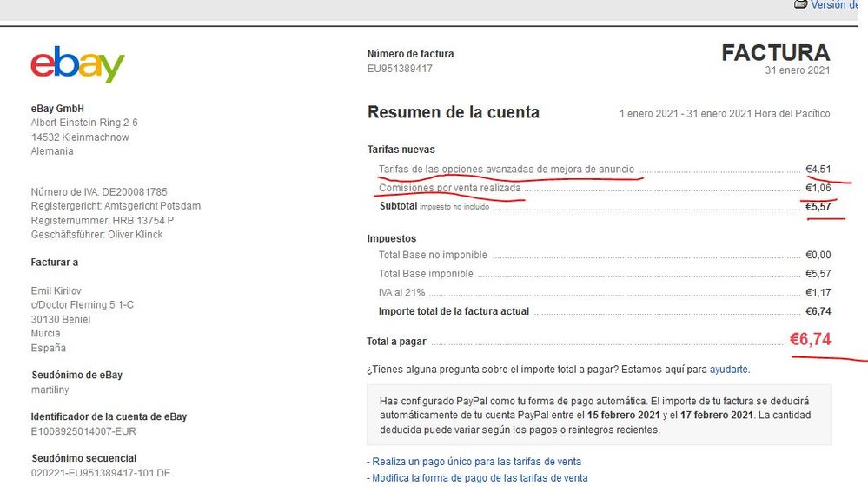
Task: Click 30130 Beniel line
Action: [x=60, y=320]
